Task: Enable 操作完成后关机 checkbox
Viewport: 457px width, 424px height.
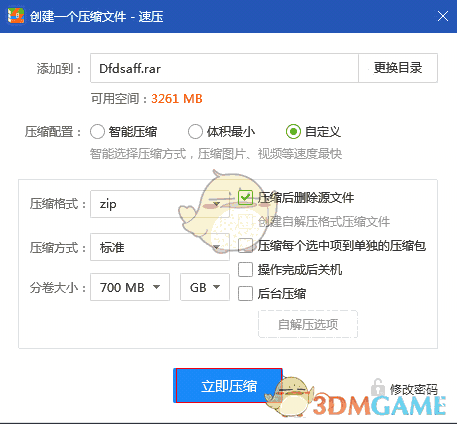Action: click(x=245, y=270)
